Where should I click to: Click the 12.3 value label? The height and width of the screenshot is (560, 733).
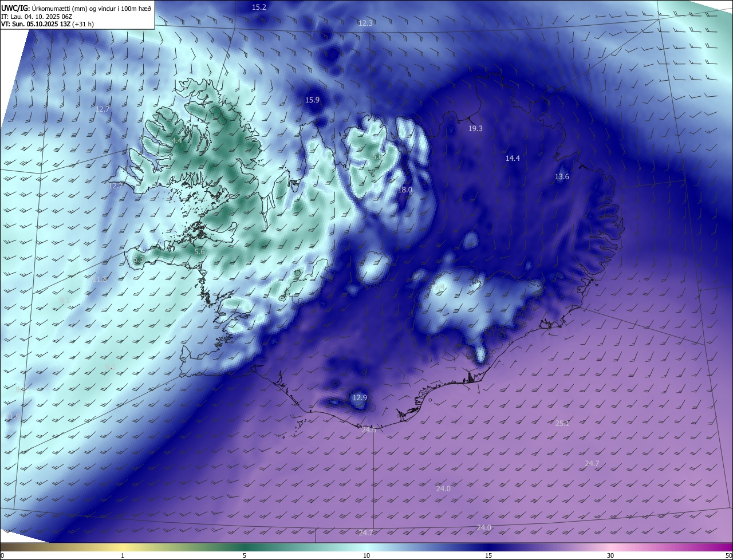[x=365, y=23]
